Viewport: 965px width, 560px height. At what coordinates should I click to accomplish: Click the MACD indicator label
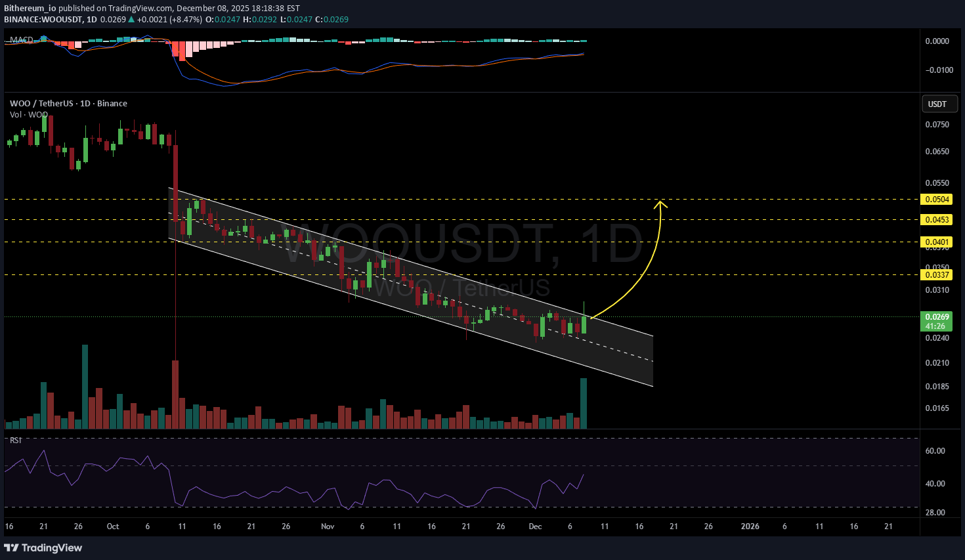click(22, 40)
